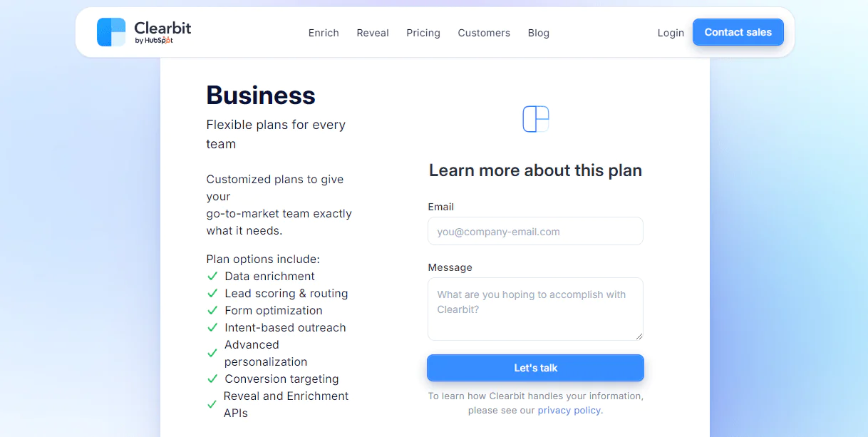Click the checkmark beside Advanced personalization
The height and width of the screenshot is (437, 868).
click(x=212, y=352)
